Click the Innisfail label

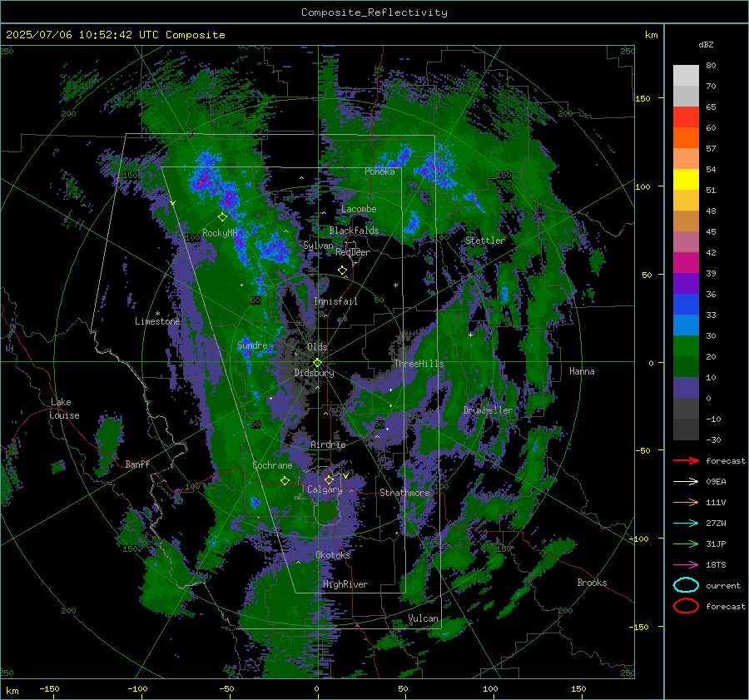point(335,301)
